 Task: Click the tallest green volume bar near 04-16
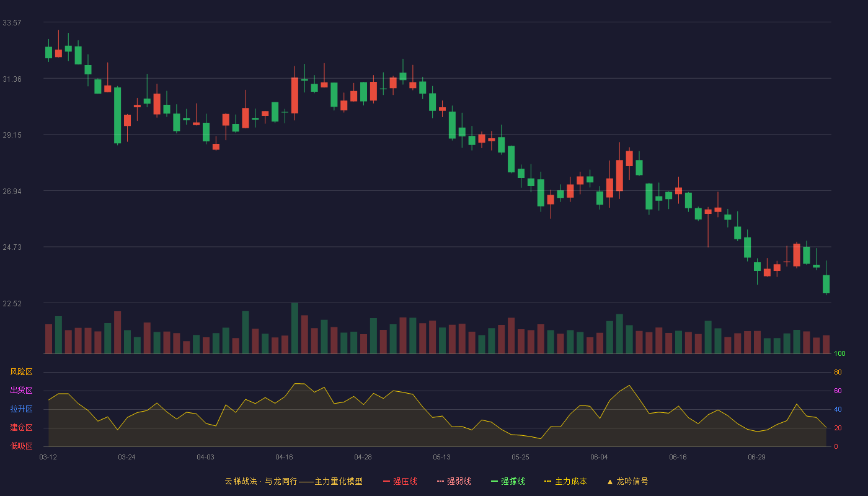click(294, 328)
